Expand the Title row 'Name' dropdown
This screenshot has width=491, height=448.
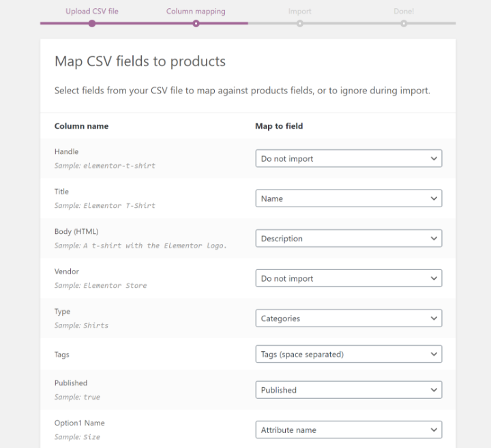point(348,198)
